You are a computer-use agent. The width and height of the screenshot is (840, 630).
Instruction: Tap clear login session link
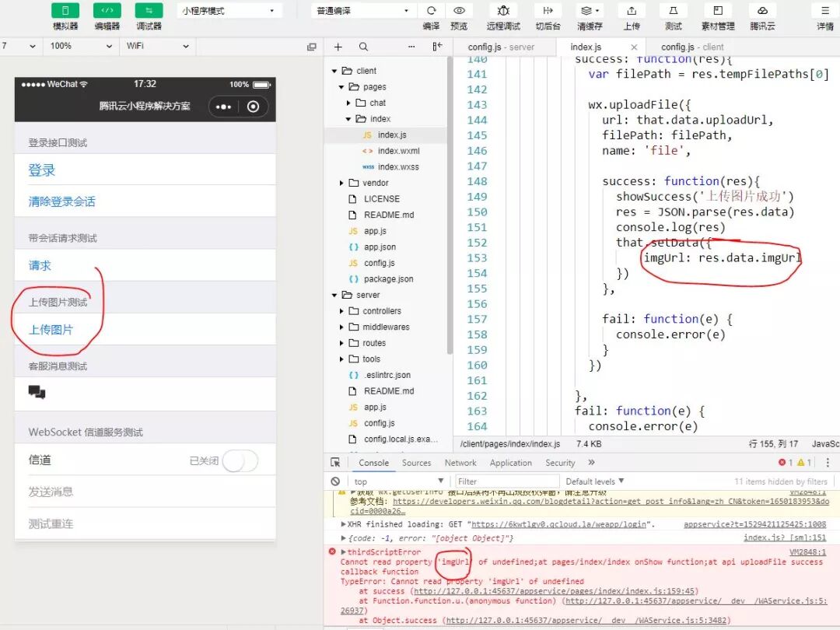pos(61,201)
